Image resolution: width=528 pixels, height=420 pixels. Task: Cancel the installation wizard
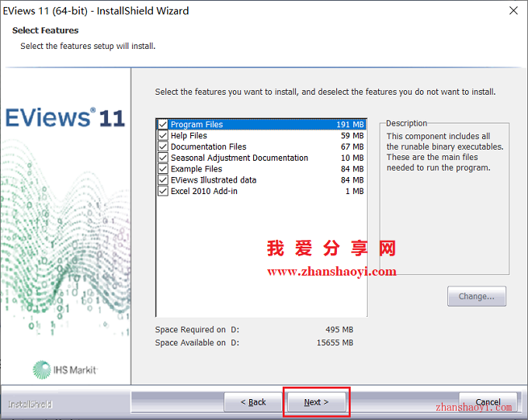pos(488,402)
